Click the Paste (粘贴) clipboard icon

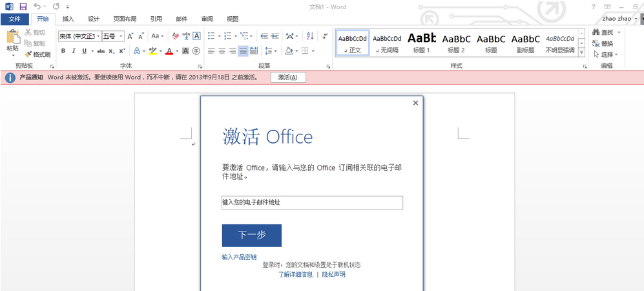click(13, 37)
